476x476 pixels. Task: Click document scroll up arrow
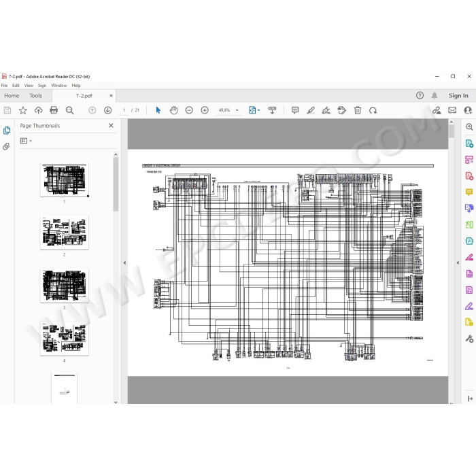pos(451,122)
